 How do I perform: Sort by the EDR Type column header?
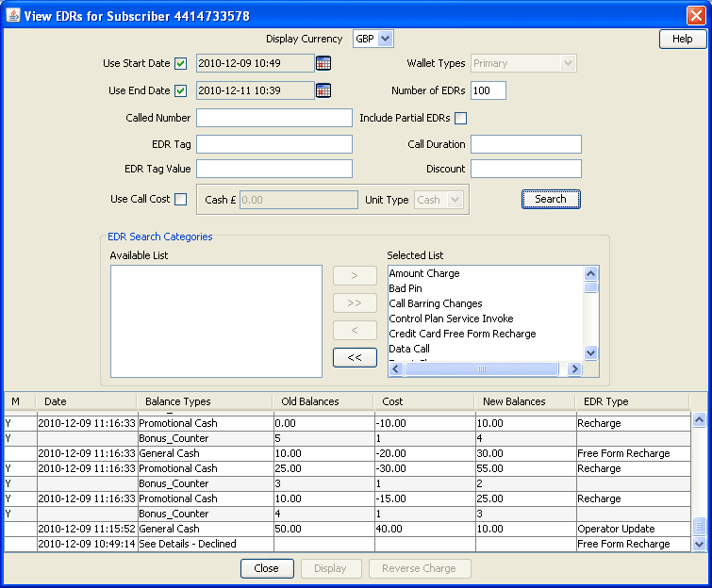tap(607, 401)
